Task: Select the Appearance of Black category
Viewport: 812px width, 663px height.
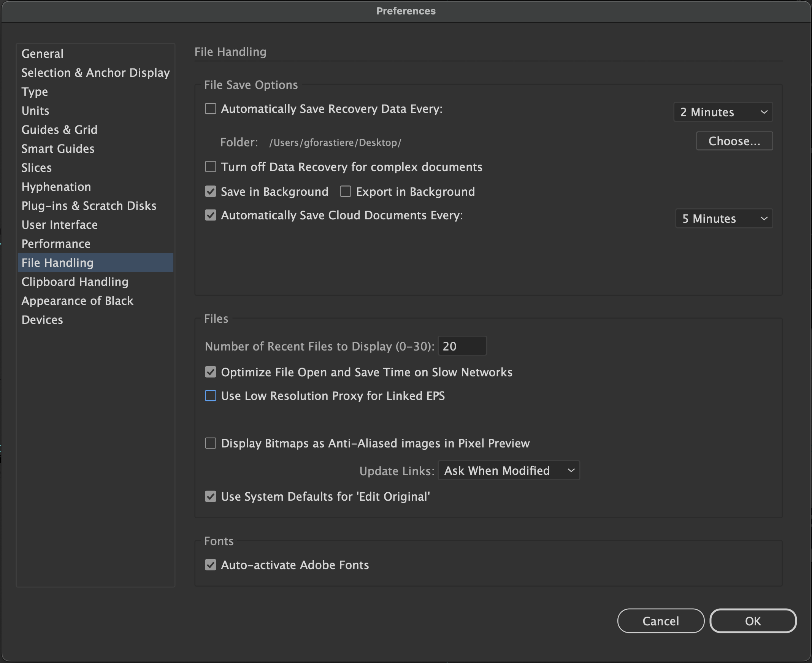Action: pos(77,301)
